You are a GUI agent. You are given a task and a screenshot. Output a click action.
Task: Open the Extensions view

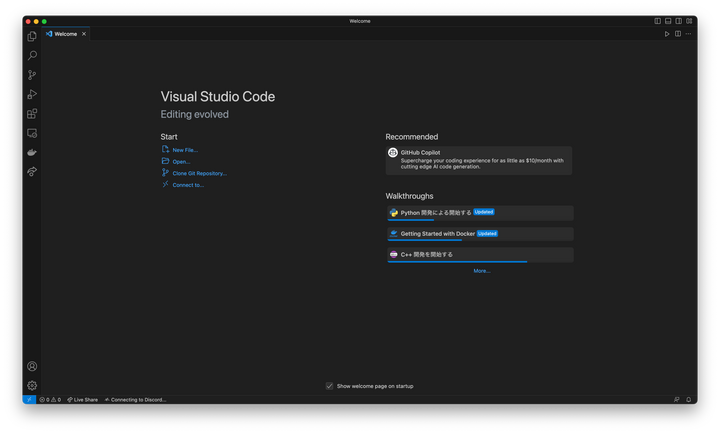point(32,113)
